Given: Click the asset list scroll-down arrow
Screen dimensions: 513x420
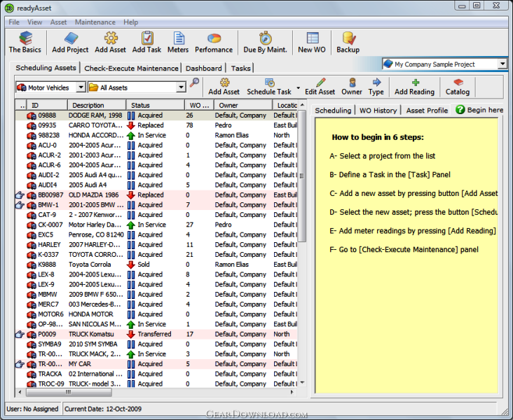Looking at the screenshot, I should coord(302,382).
